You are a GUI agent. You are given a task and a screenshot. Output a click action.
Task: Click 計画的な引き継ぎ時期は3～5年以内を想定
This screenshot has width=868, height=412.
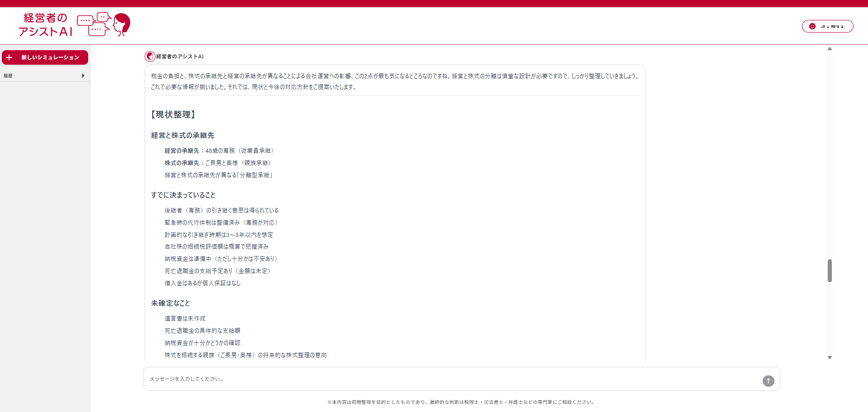[219, 235]
